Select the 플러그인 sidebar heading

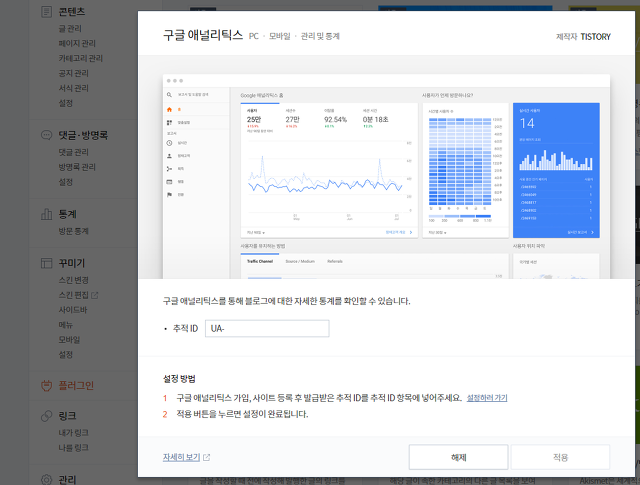point(76,385)
